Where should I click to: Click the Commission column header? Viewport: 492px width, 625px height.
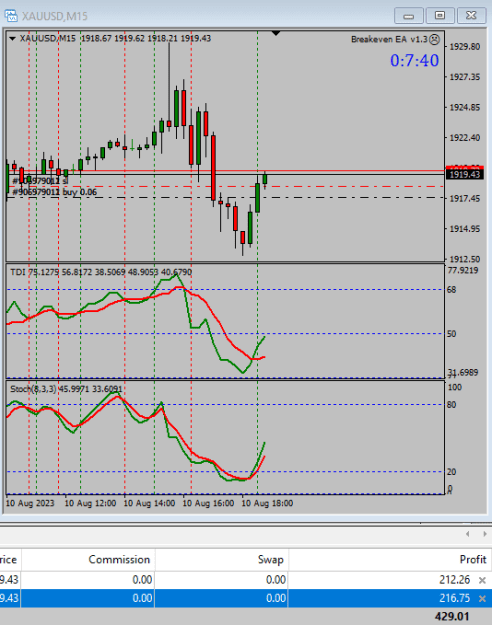(x=119, y=559)
